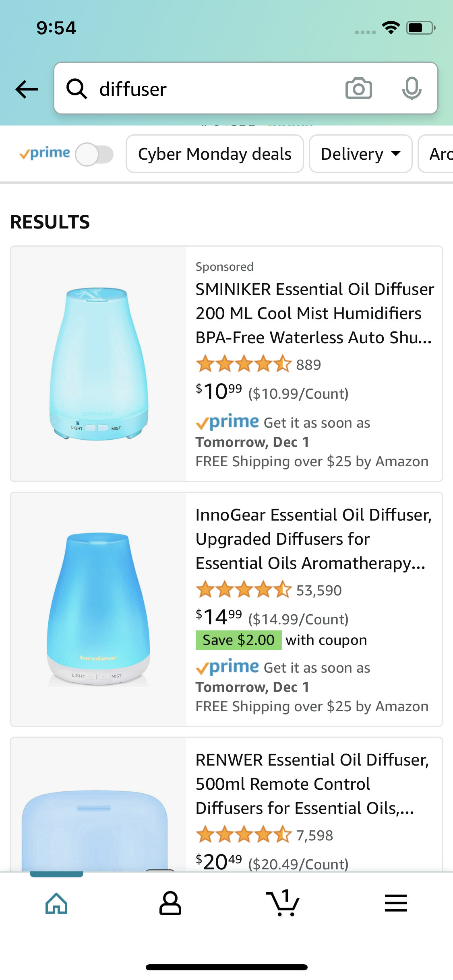View InnoGear's 53,590 star ratings
Screen dimensions: 453x980
click(269, 590)
